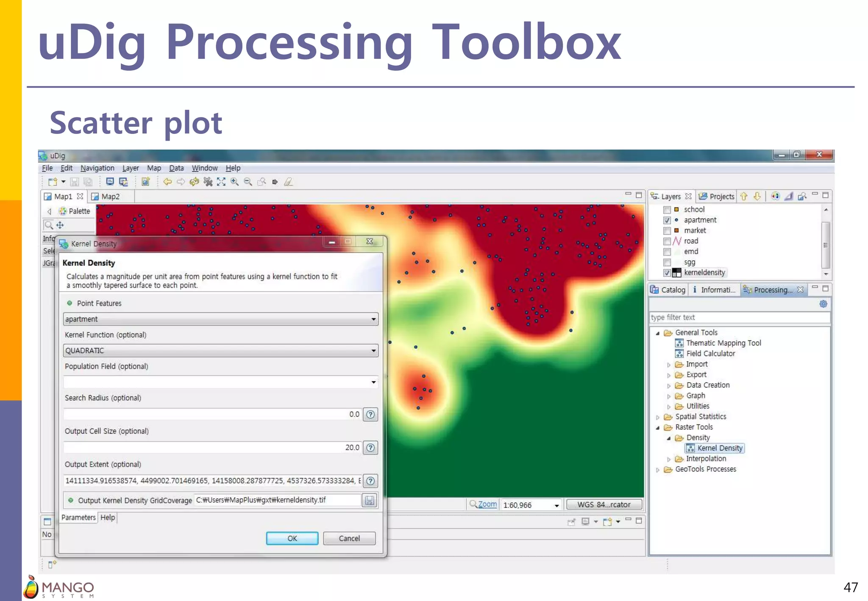This screenshot has width=868, height=601.
Task: Click the Zoom out magnifier icon
Action: (x=248, y=182)
